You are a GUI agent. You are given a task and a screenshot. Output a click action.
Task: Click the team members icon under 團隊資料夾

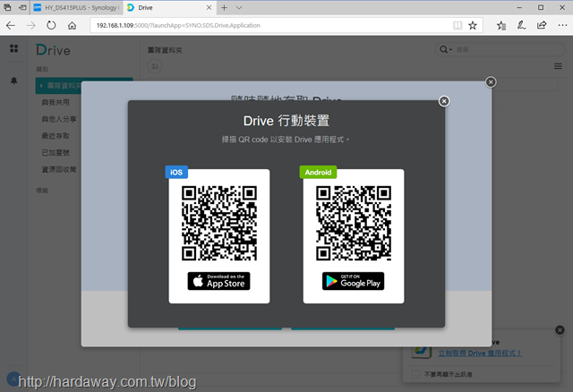pos(155,66)
